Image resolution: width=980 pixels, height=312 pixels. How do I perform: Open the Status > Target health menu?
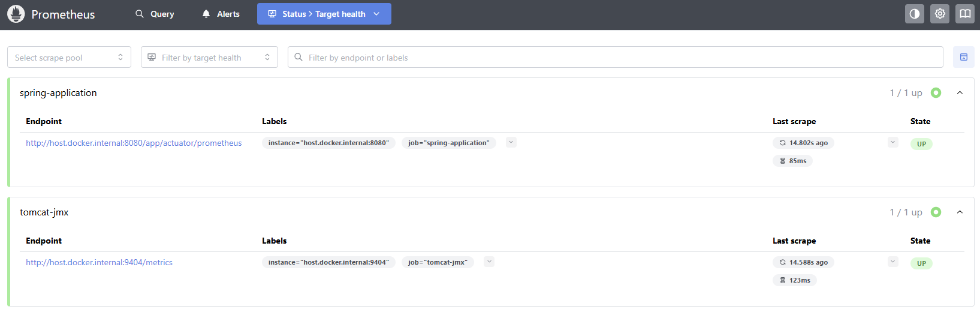pos(324,14)
